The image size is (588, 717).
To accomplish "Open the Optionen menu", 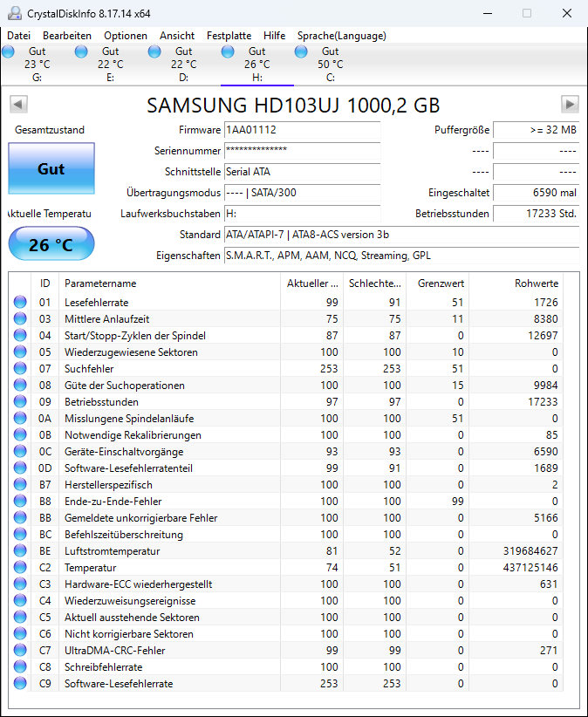I will [x=126, y=36].
